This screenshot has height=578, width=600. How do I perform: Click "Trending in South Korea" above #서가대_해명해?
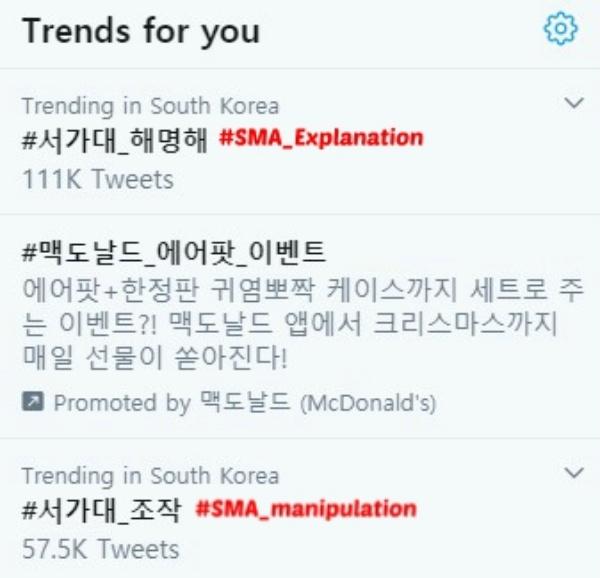click(150, 105)
